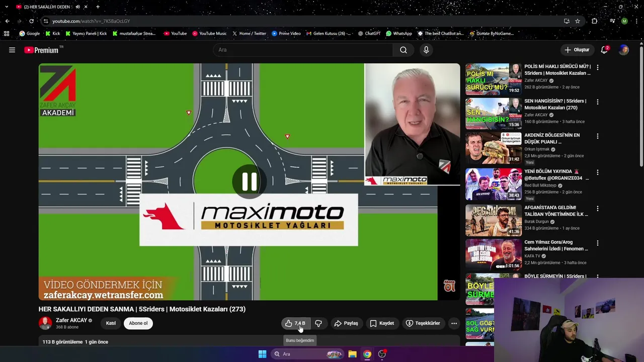The width and height of the screenshot is (644, 362).
Task: Open ChatGPT bookmark
Action: click(369, 34)
